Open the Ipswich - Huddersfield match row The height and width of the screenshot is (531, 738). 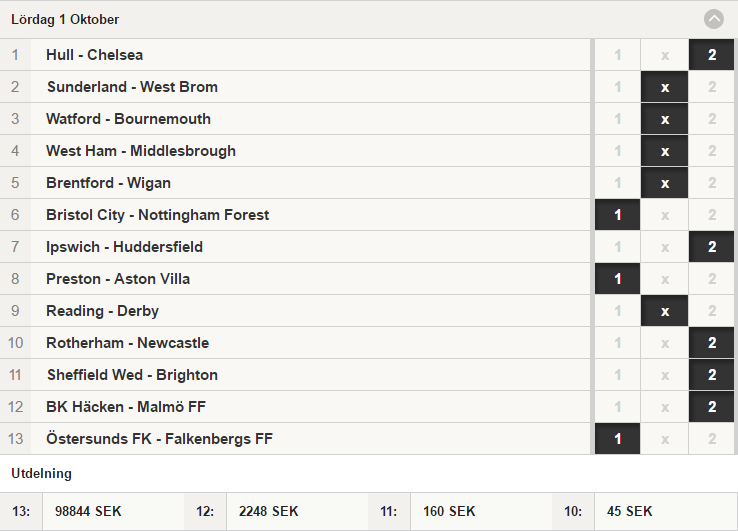coord(295,247)
